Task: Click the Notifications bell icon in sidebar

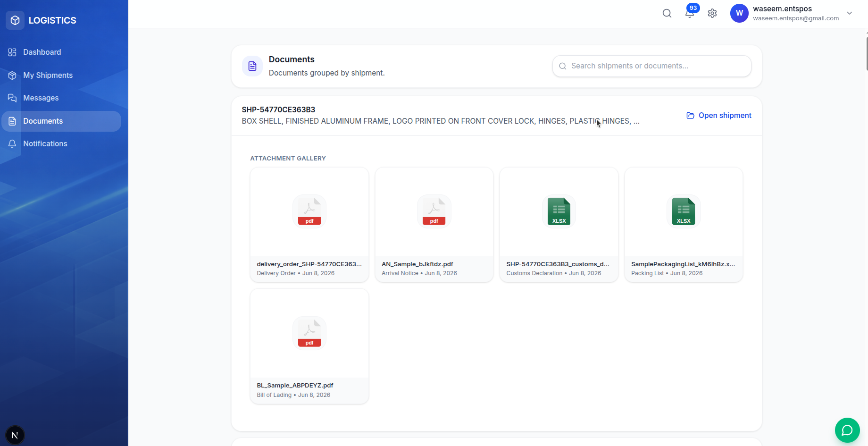Action: (x=12, y=143)
